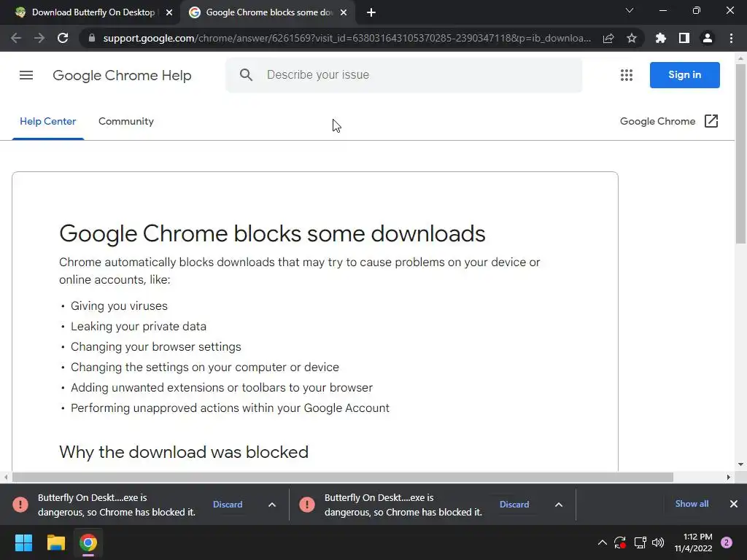Open the volume tray icon
This screenshot has width=747, height=560.
(658, 542)
